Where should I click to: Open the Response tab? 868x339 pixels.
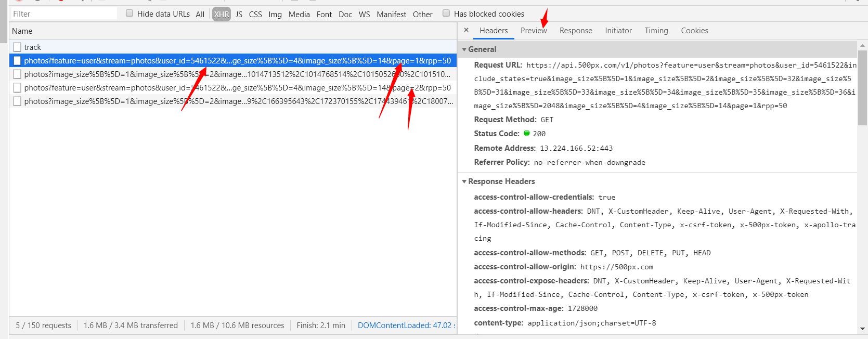click(x=575, y=31)
